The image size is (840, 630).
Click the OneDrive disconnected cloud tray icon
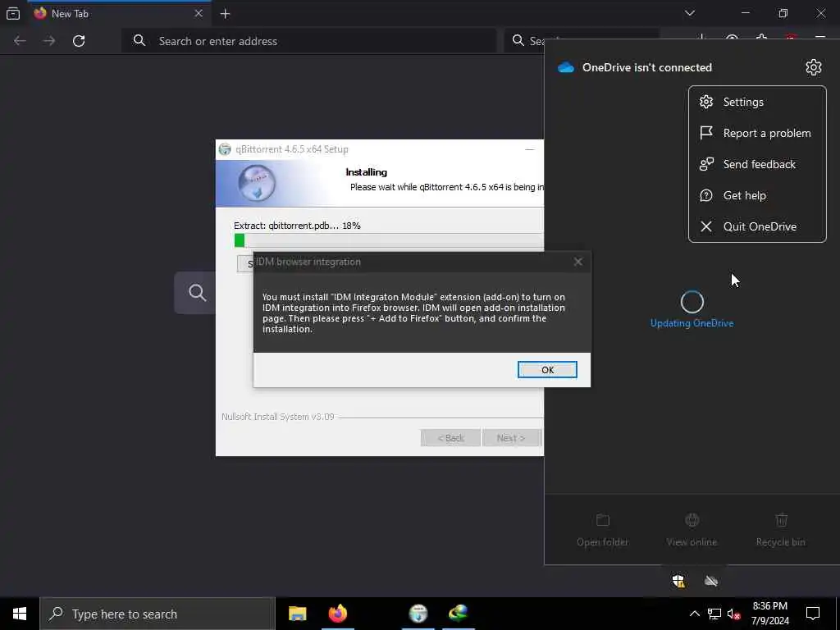coord(711,581)
